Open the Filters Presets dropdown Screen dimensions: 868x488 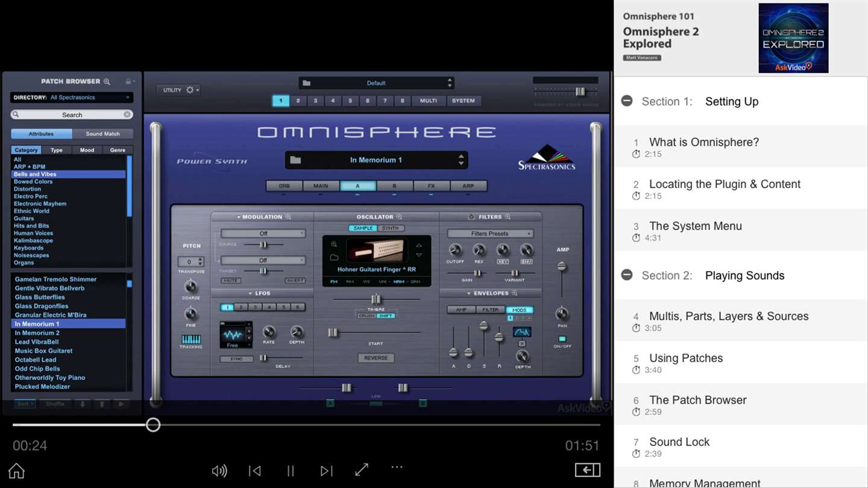point(490,234)
